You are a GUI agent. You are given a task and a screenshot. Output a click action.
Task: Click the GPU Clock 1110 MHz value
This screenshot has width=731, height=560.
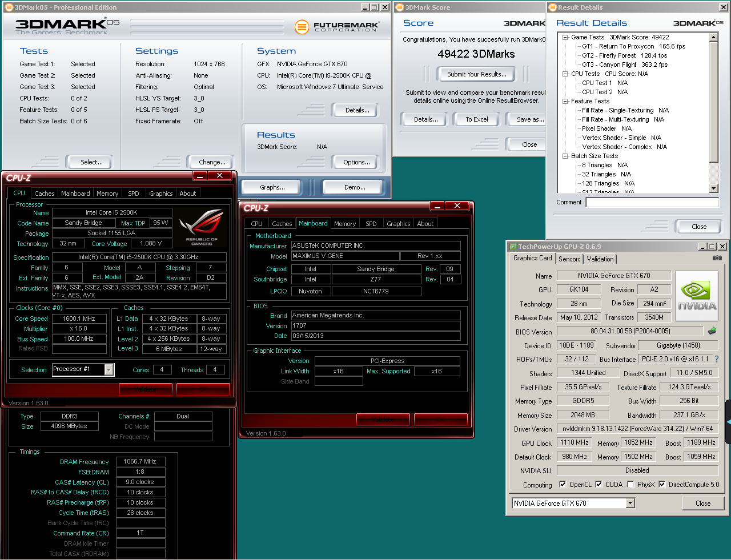point(574,442)
